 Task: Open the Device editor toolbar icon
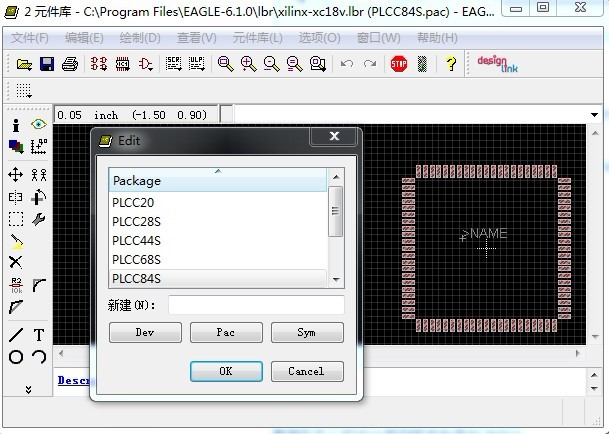99,63
